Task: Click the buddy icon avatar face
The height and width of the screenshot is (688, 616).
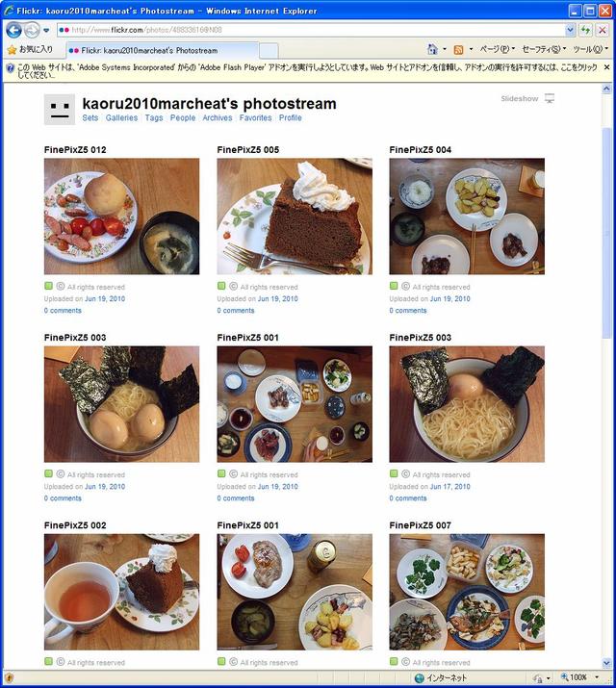Action: 60,110
